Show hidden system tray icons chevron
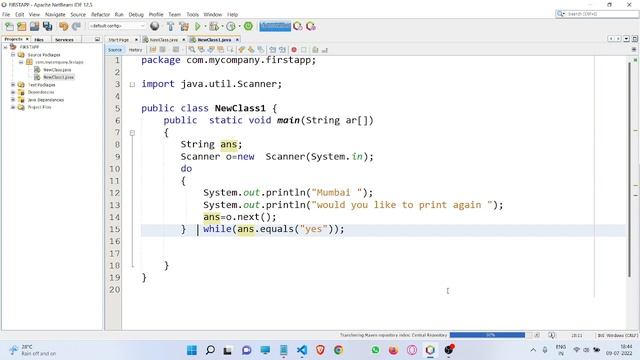This screenshot has height=360, width=640. click(533, 350)
